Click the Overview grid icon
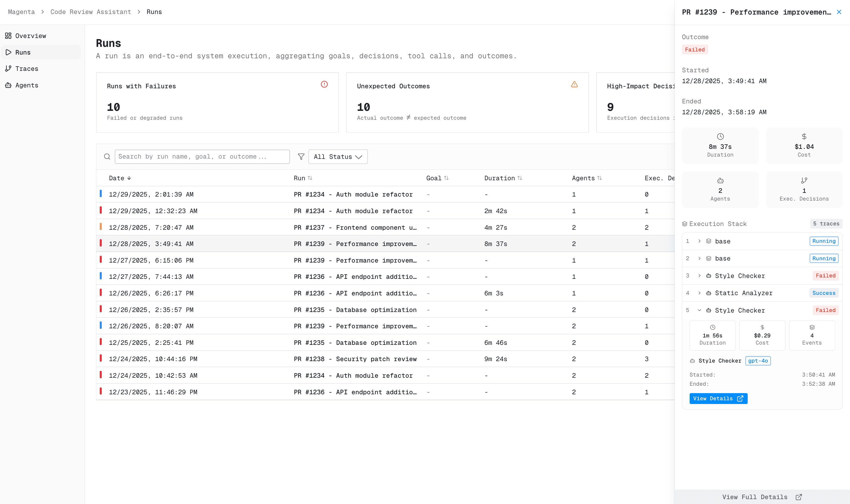This screenshot has height=504, width=850. 9,36
